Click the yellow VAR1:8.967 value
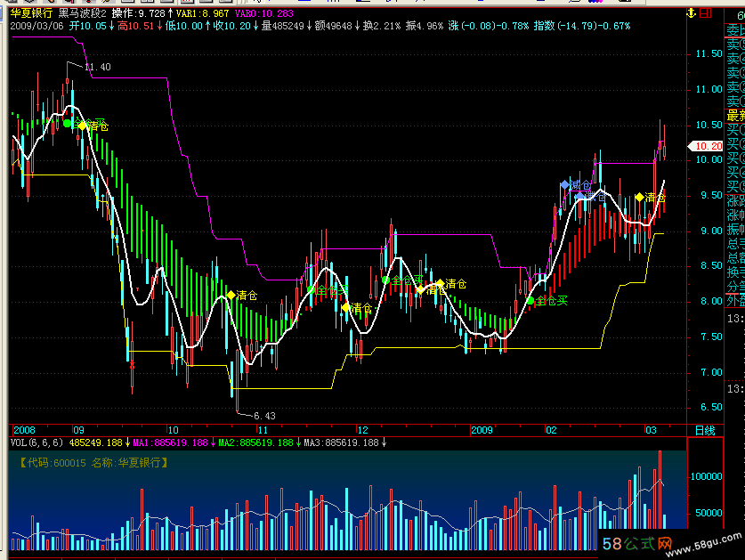 click(202, 13)
